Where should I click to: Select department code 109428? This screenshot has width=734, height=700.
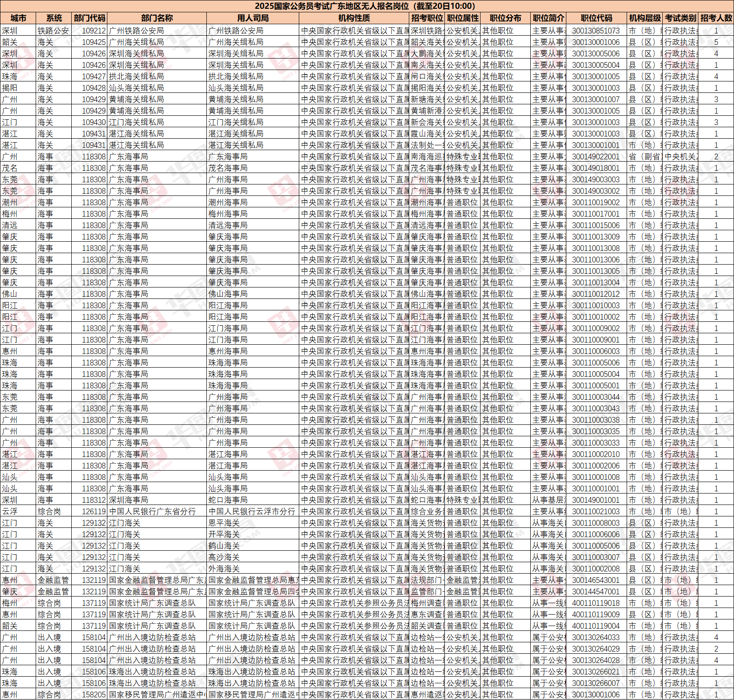pos(94,88)
